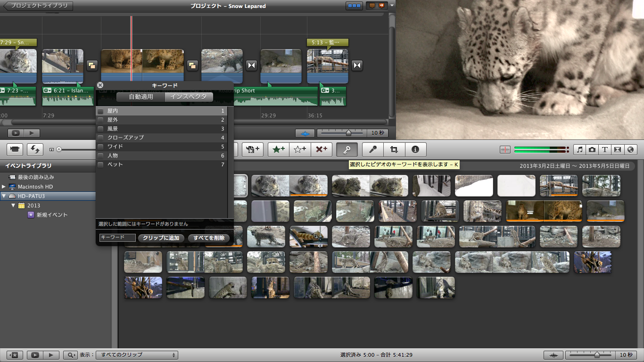The image size is (644, 362).
Task: Open the voiceover microphone tool
Action: click(x=372, y=149)
